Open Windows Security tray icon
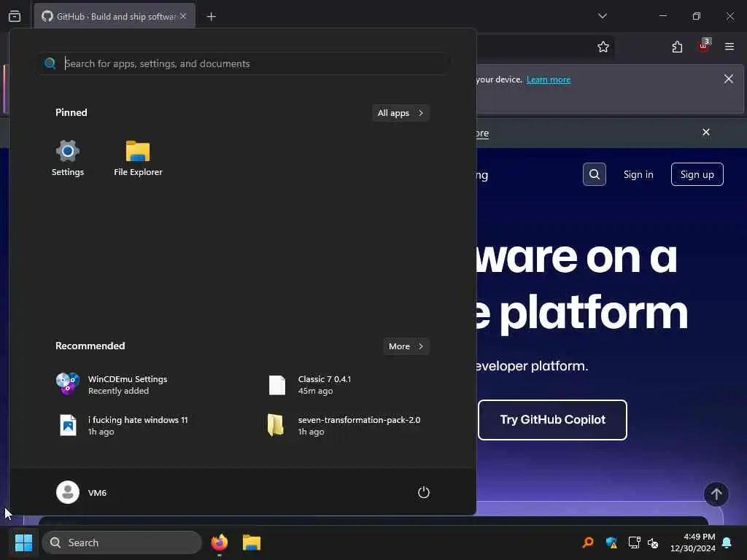Screen dimensions: 747x560 (611, 542)
